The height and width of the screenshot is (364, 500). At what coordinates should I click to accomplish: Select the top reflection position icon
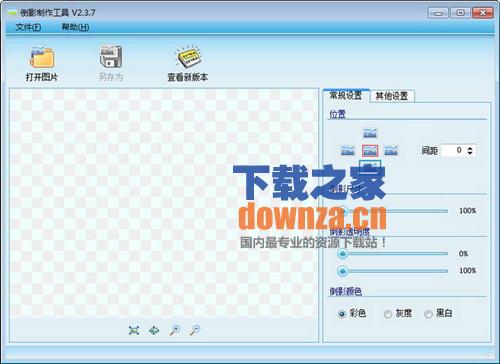click(x=370, y=133)
